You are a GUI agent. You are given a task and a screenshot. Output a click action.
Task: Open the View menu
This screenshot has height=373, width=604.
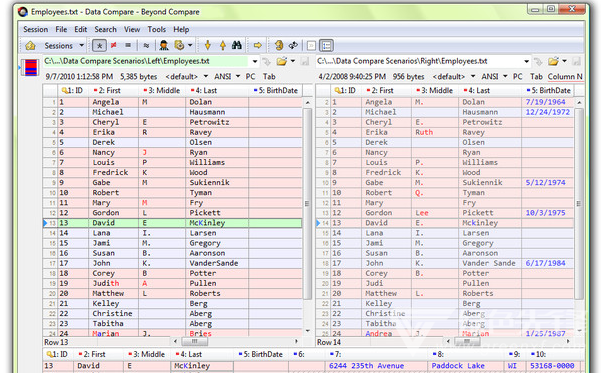pos(132,29)
